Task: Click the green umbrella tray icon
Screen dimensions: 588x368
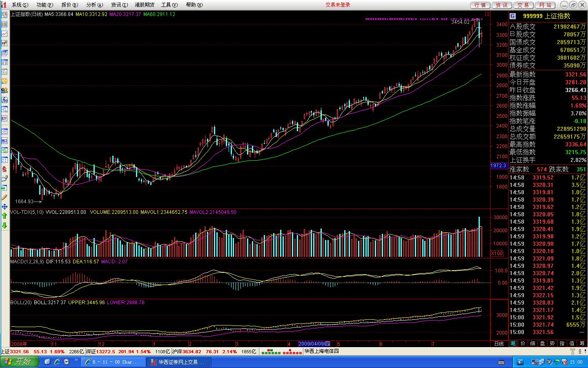Action: [557, 362]
